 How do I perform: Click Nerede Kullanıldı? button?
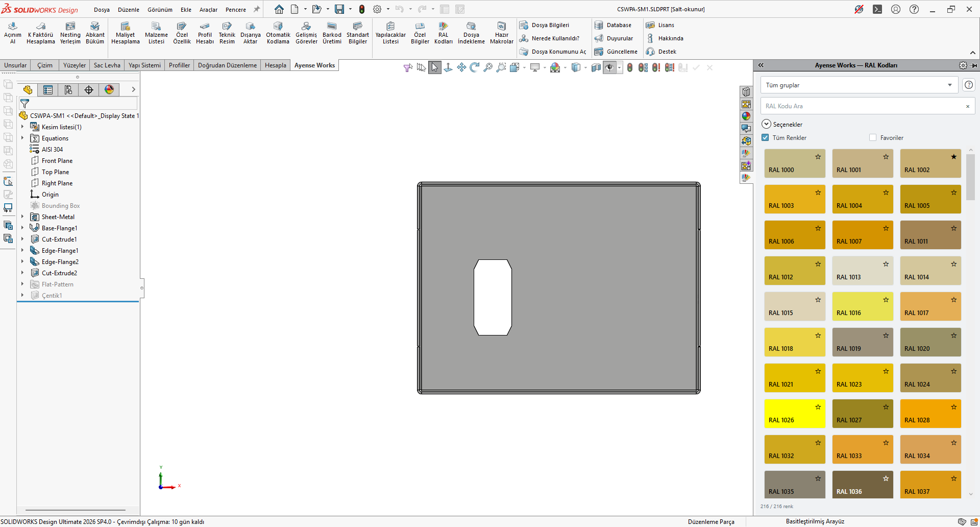pos(549,38)
